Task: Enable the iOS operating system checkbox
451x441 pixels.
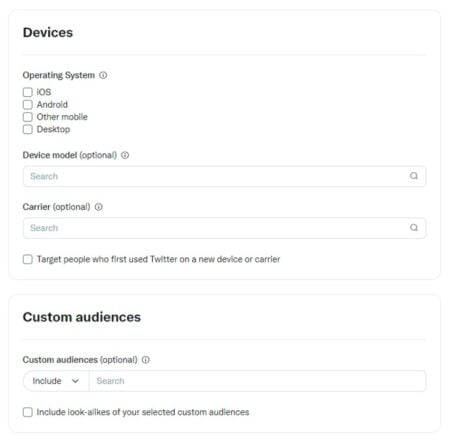Action: tap(28, 92)
